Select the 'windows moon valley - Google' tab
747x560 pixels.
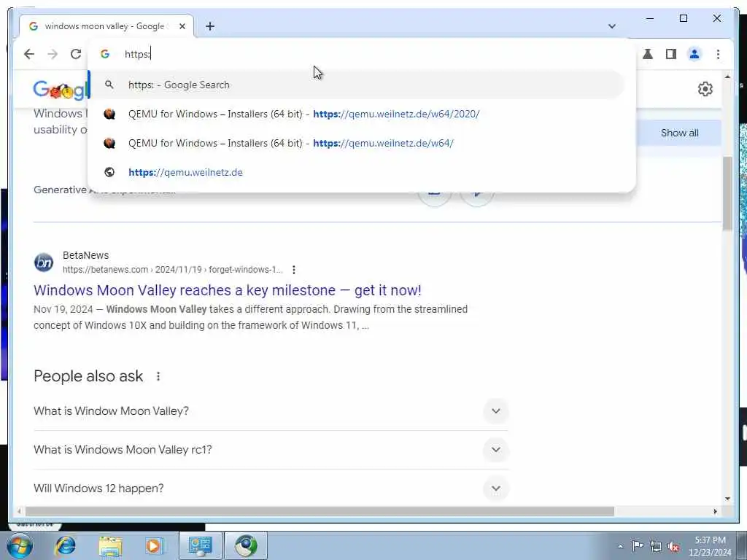tap(107, 26)
